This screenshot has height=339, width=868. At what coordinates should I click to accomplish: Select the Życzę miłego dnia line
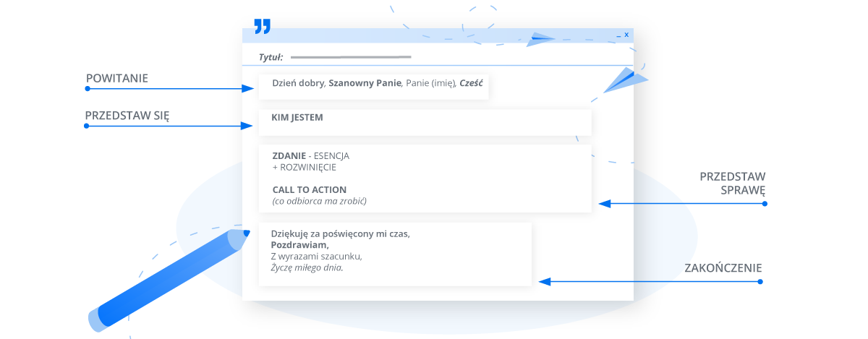tap(307, 267)
